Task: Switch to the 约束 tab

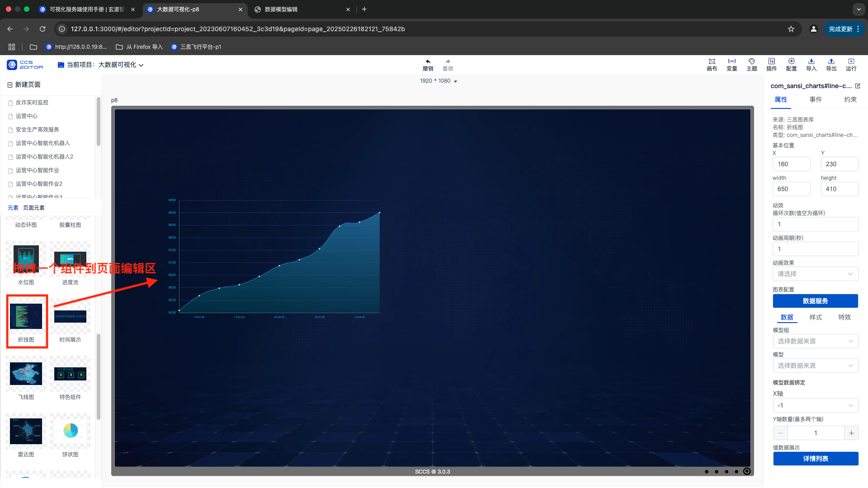Action: tap(850, 99)
